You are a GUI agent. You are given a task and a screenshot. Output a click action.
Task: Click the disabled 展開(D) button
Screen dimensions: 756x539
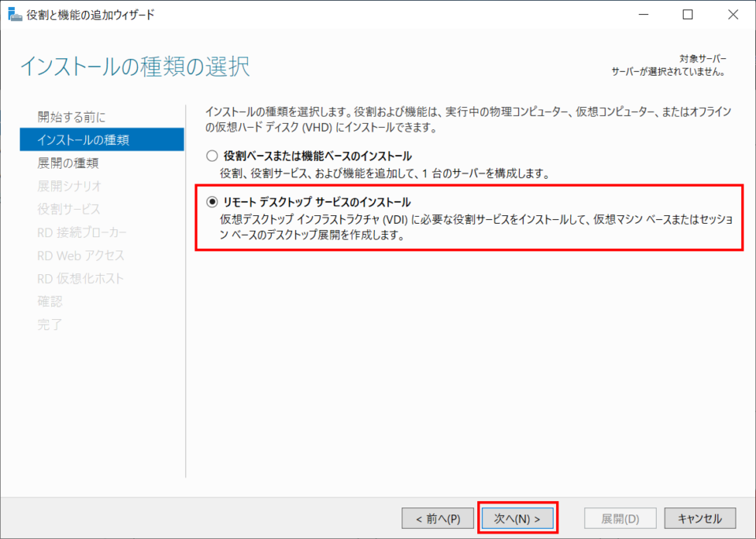(x=620, y=519)
